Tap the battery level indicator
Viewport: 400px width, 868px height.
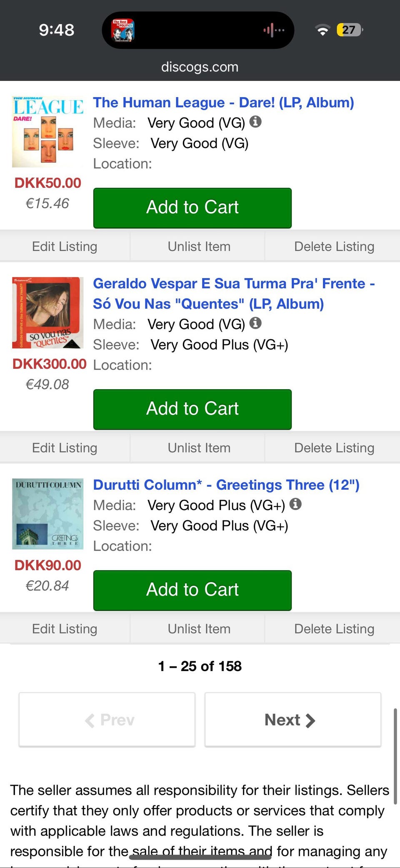coord(349,30)
